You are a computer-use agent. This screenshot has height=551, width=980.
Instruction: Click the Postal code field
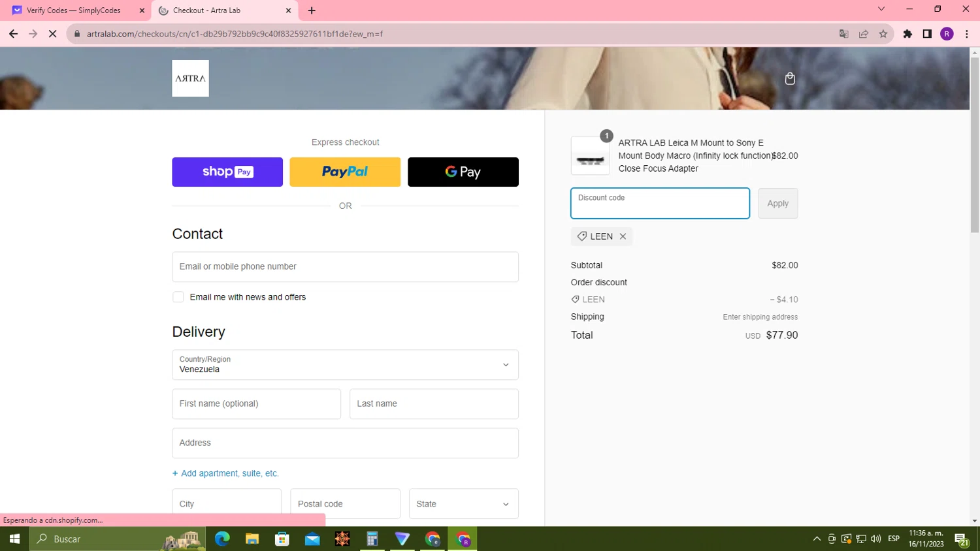point(345,504)
